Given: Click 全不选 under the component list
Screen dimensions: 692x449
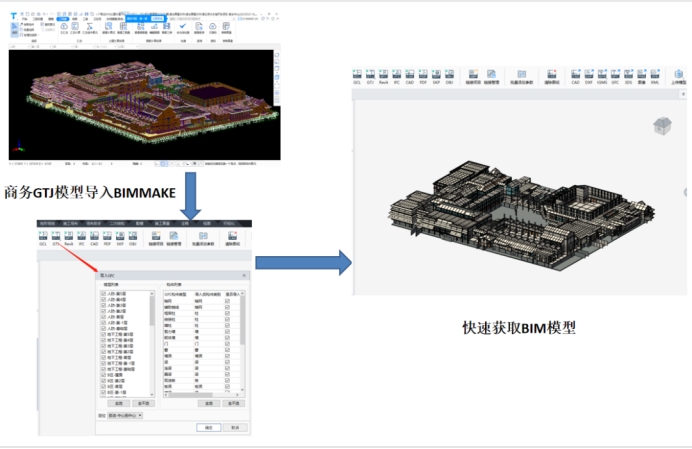Looking at the screenshot, I should click(233, 403).
